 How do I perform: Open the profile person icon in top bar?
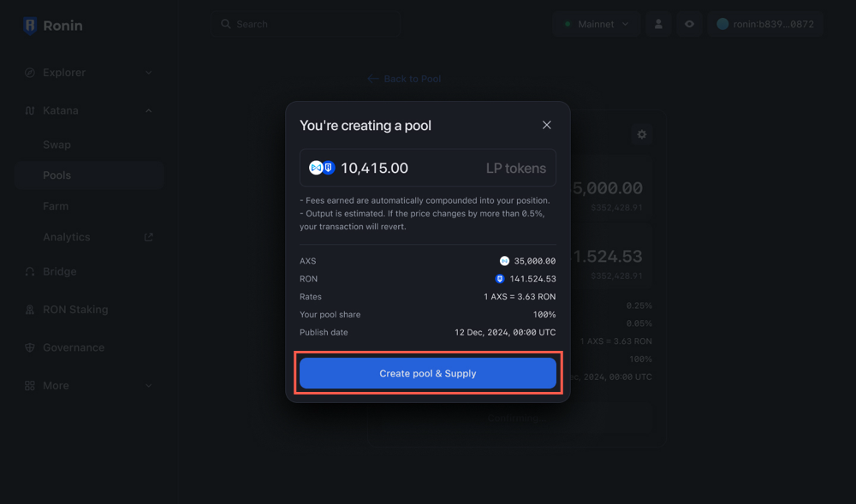(x=657, y=23)
